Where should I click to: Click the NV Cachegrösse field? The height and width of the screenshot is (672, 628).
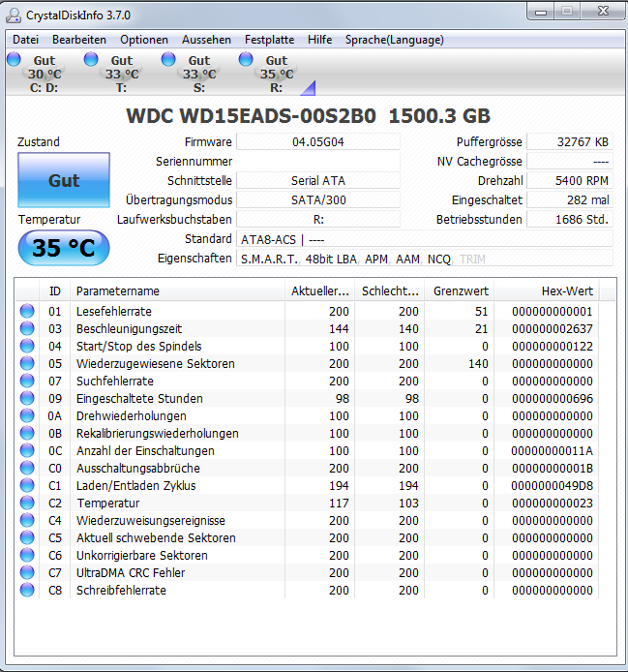pos(570,162)
